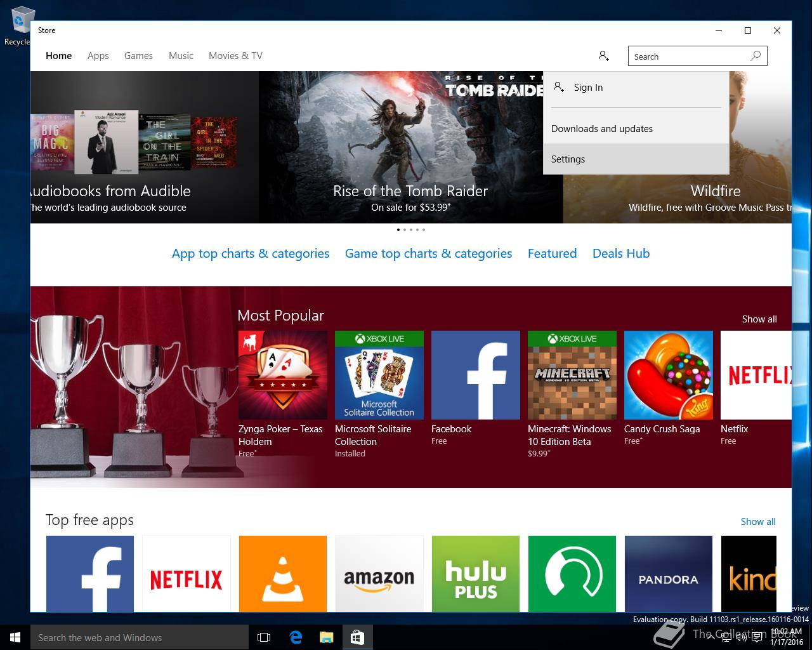
Task: Open Zynga Poker Texas Holdem tile
Action: coord(283,394)
